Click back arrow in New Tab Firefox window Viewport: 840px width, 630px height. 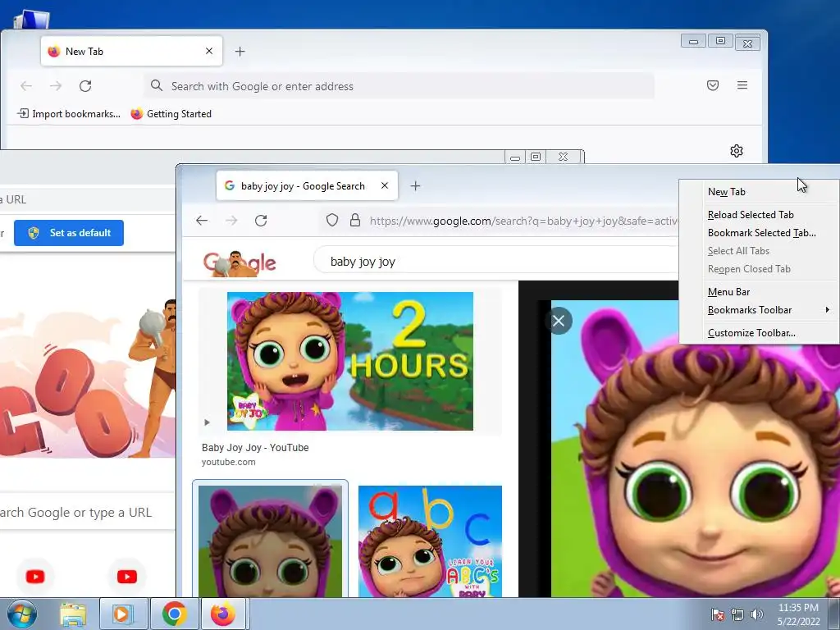pyautogui.click(x=26, y=85)
